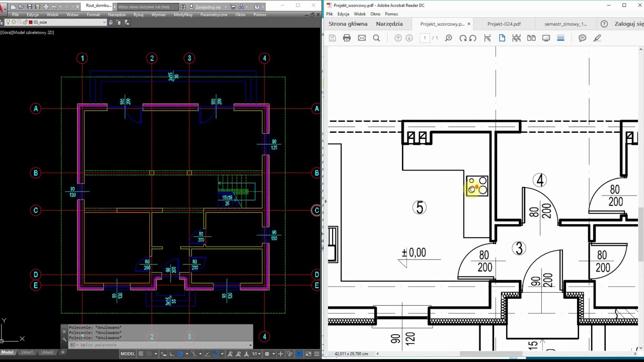This screenshot has height=362, width=644.
Task: Close the Projekt_wzorcowy PDF tab
Action: 469,24
